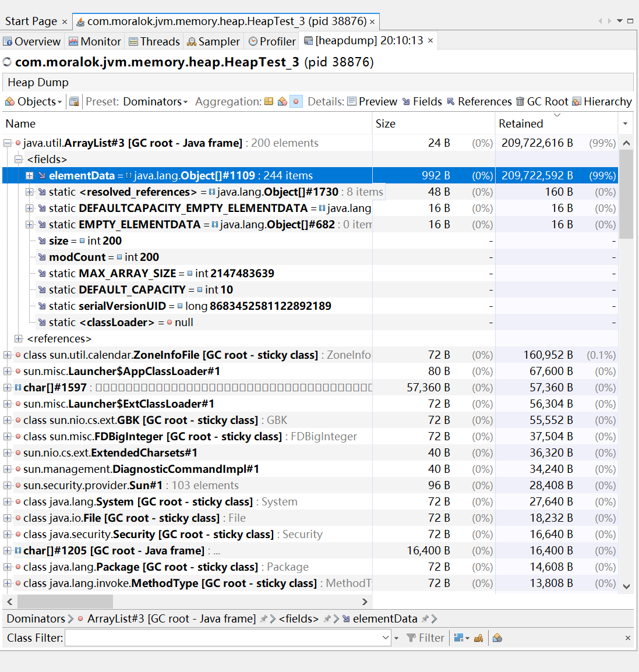Toggle match case with the aA filter icon

pos(478,638)
